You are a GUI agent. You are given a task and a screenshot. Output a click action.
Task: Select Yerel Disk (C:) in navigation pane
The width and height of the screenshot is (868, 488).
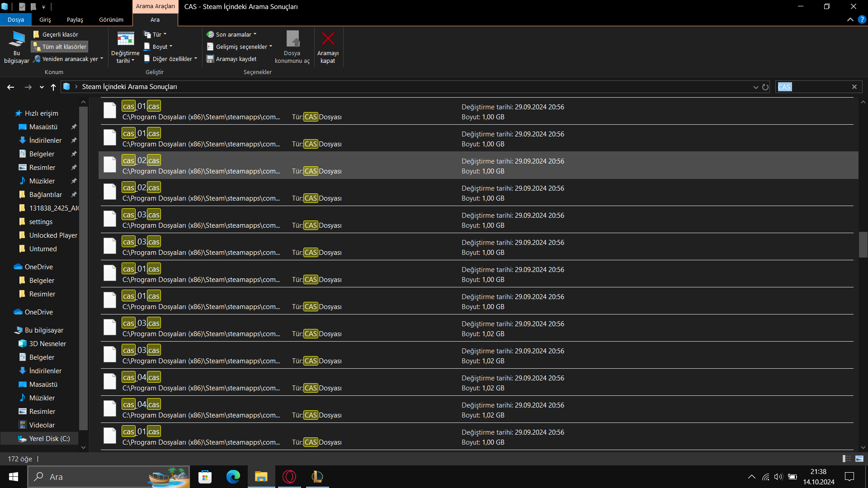click(49, 439)
